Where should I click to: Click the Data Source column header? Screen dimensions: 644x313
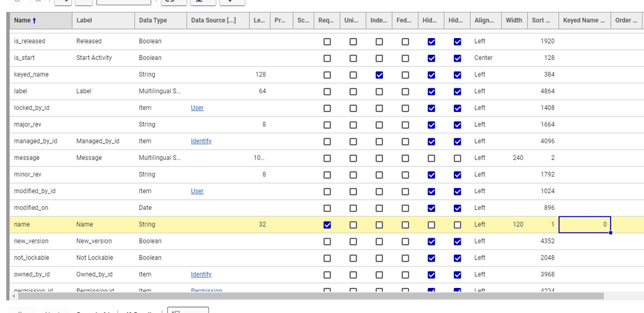pyautogui.click(x=213, y=21)
